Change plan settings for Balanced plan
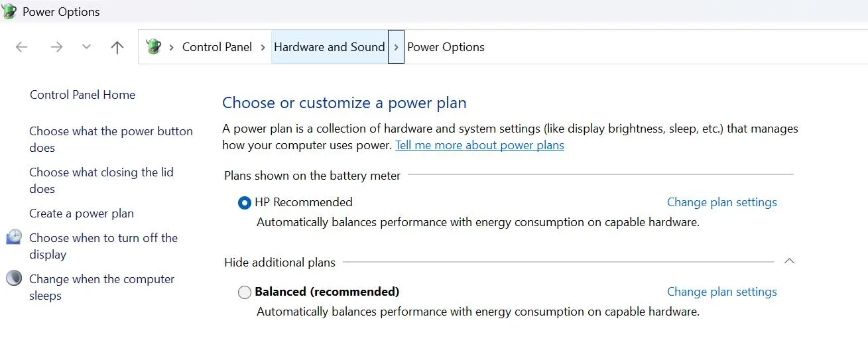 (721, 292)
